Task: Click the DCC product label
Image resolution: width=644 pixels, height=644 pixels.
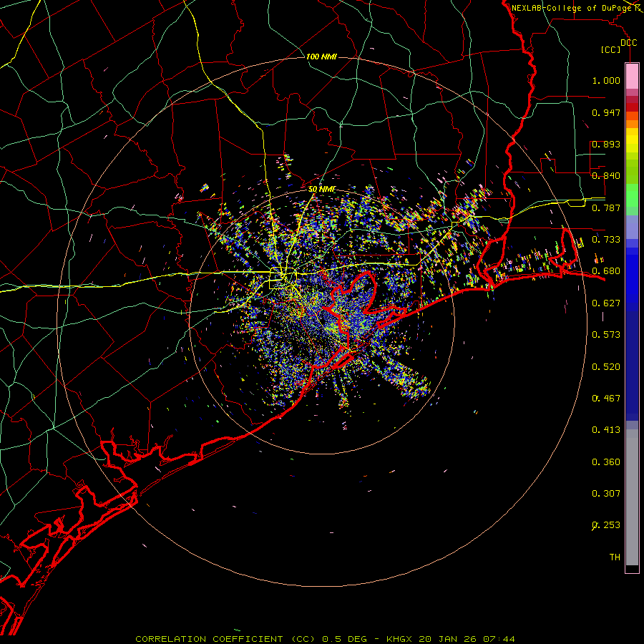Action: [628, 43]
